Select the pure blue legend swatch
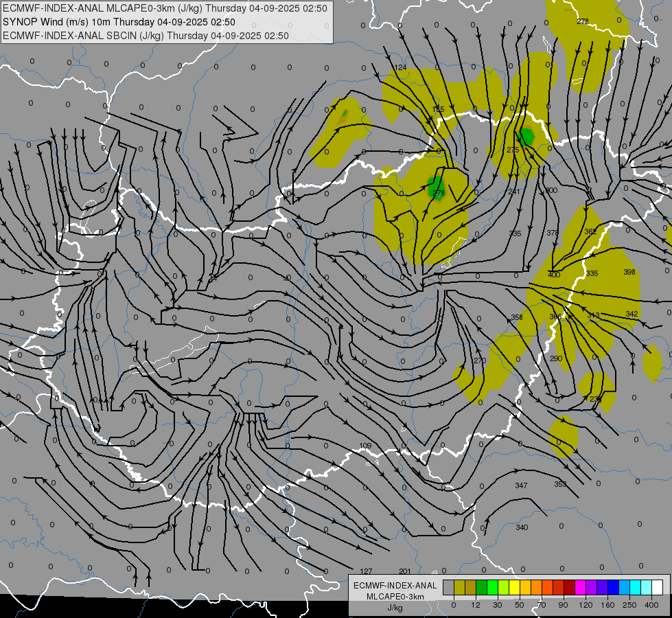The width and height of the screenshot is (672, 618). tap(613, 587)
